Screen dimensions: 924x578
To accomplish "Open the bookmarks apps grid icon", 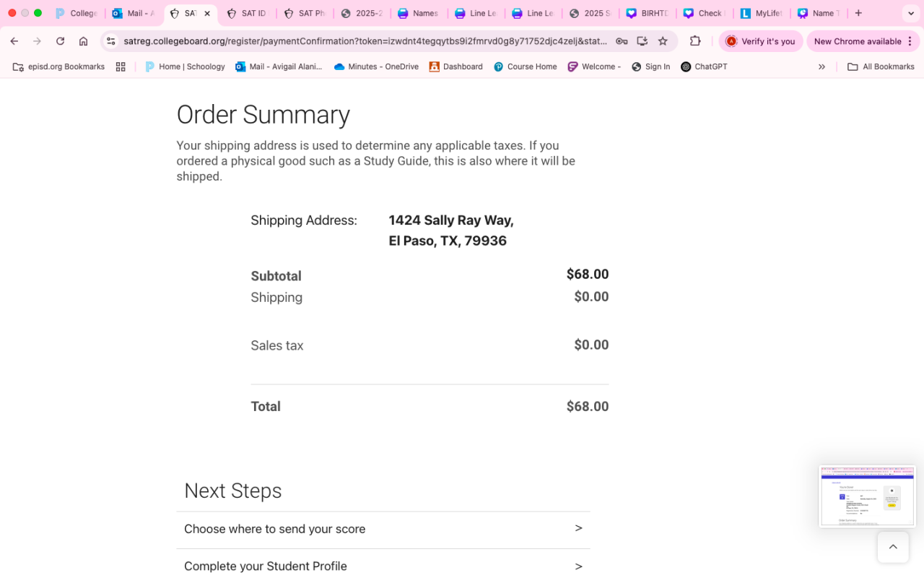I will pyautogui.click(x=121, y=66).
